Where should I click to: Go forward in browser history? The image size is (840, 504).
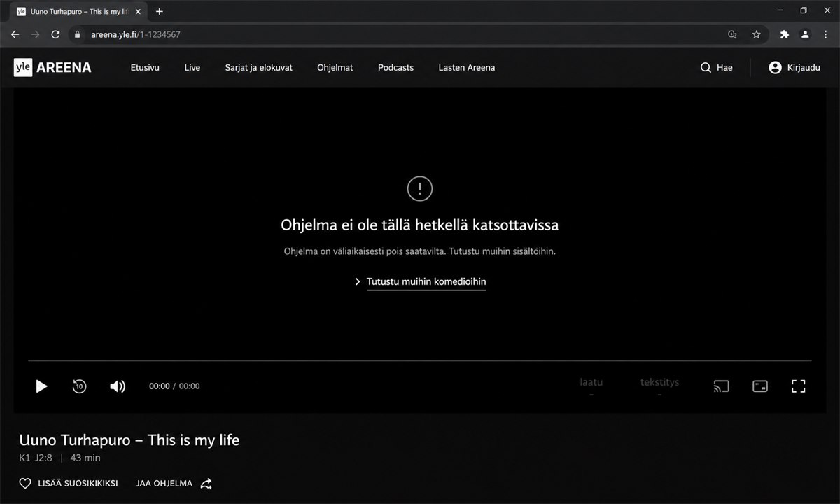(x=36, y=34)
